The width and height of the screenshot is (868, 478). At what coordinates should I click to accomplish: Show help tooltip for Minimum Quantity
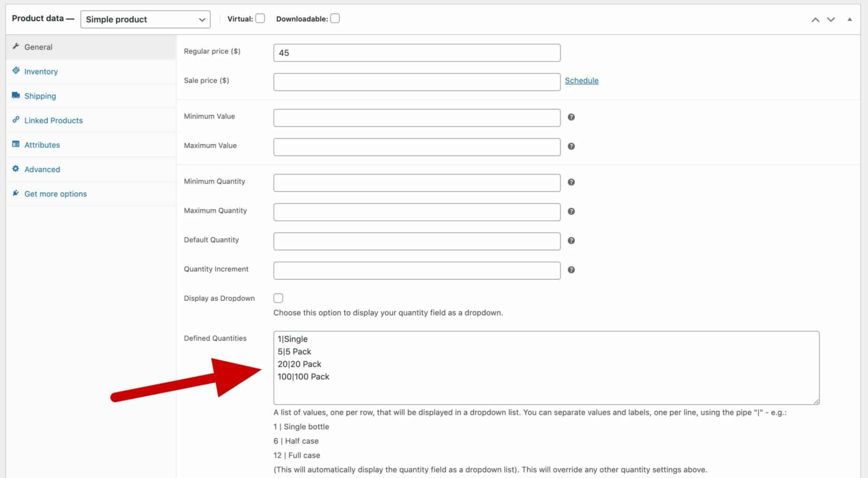(x=571, y=182)
